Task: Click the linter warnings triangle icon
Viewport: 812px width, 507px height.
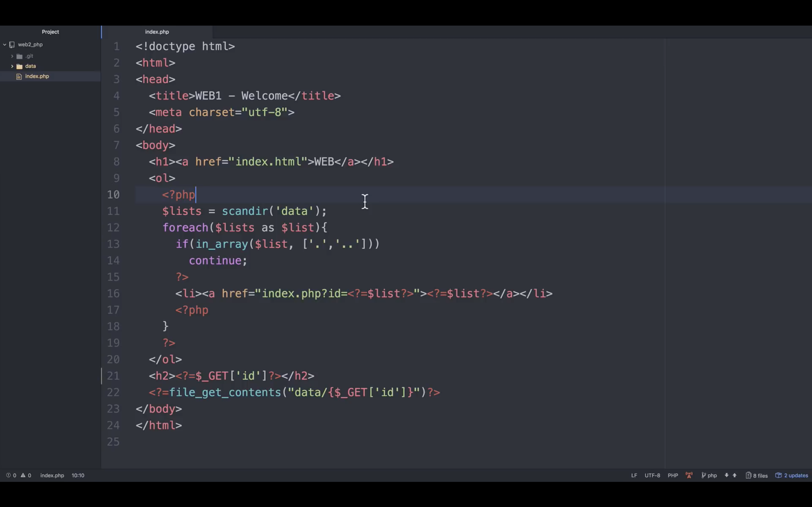Action: pos(23,475)
